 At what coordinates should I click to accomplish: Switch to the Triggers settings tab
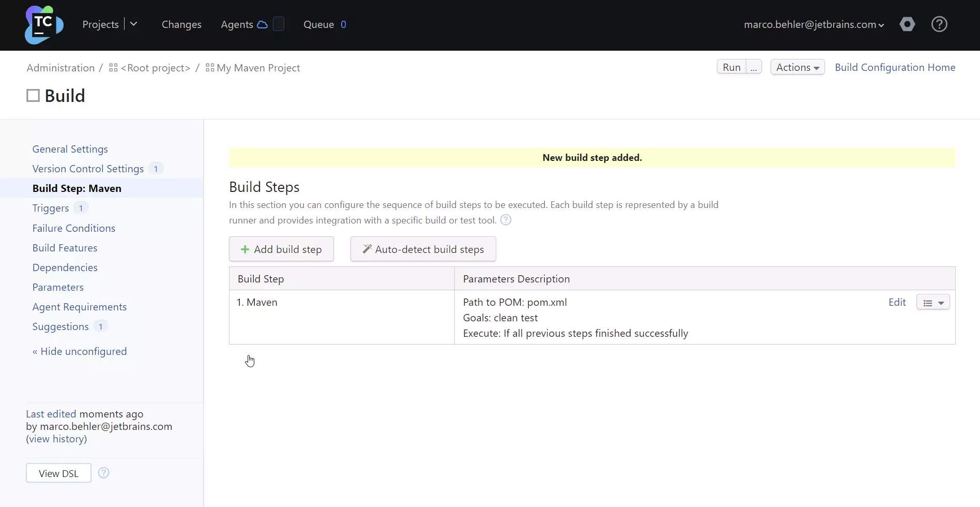point(51,208)
